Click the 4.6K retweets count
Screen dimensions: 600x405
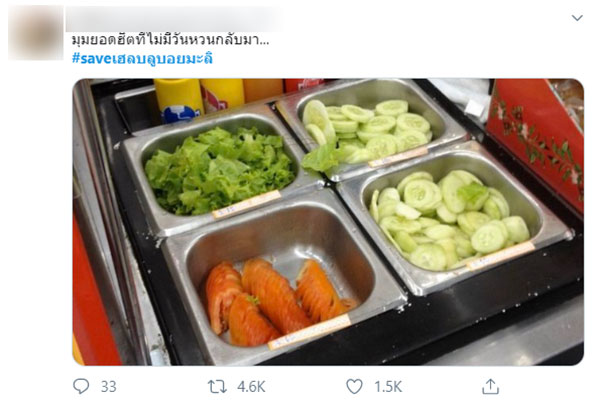[x=251, y=387]
